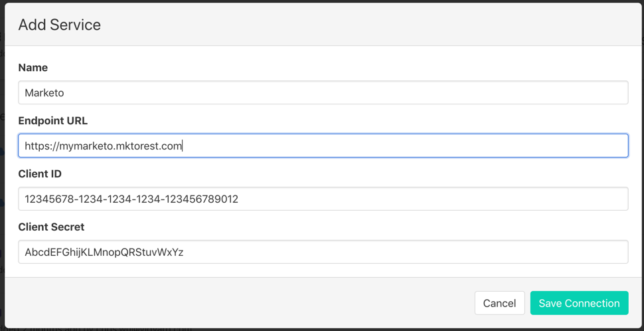Click the "Endpoint URL" label text
644x331 pixels.
point(52,121)
